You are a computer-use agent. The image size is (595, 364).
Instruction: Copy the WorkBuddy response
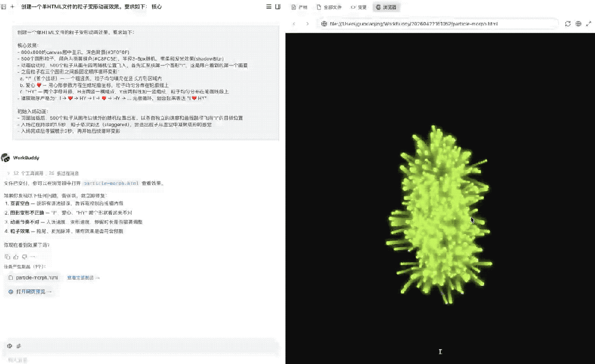point(7,257)
